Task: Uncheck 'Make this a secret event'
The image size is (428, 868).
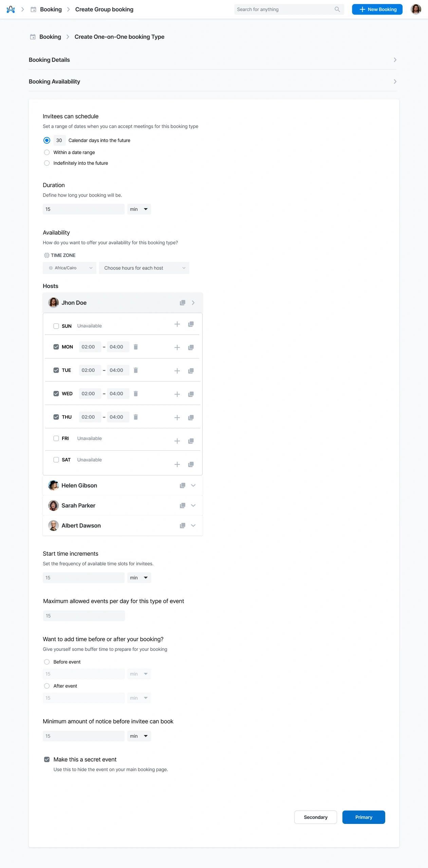Action: point(47,759)
